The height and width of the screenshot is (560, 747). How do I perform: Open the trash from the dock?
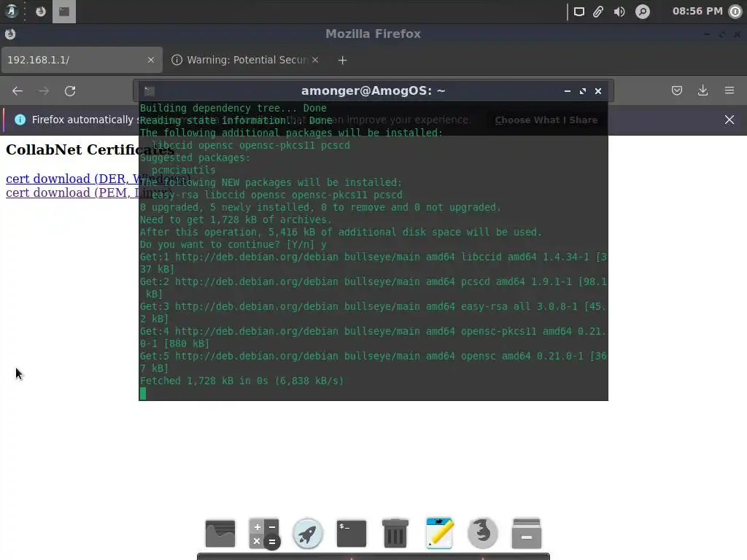pos(395,533)
